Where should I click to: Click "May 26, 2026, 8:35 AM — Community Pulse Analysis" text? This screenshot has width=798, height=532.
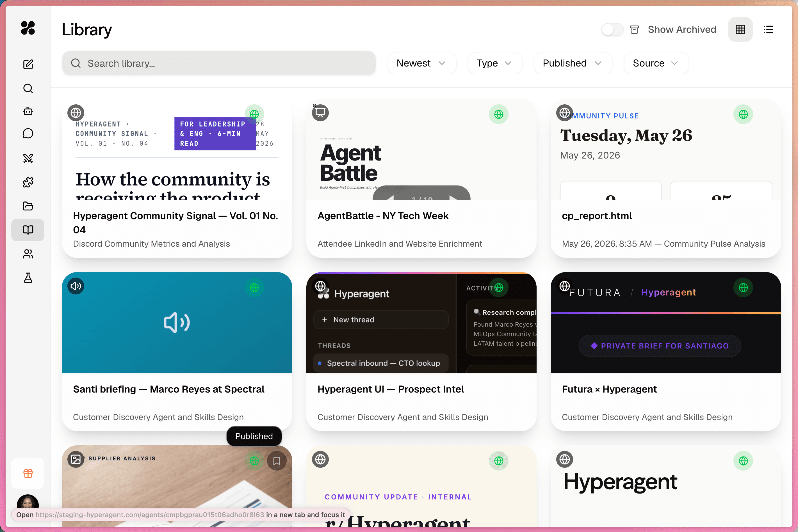664,244
